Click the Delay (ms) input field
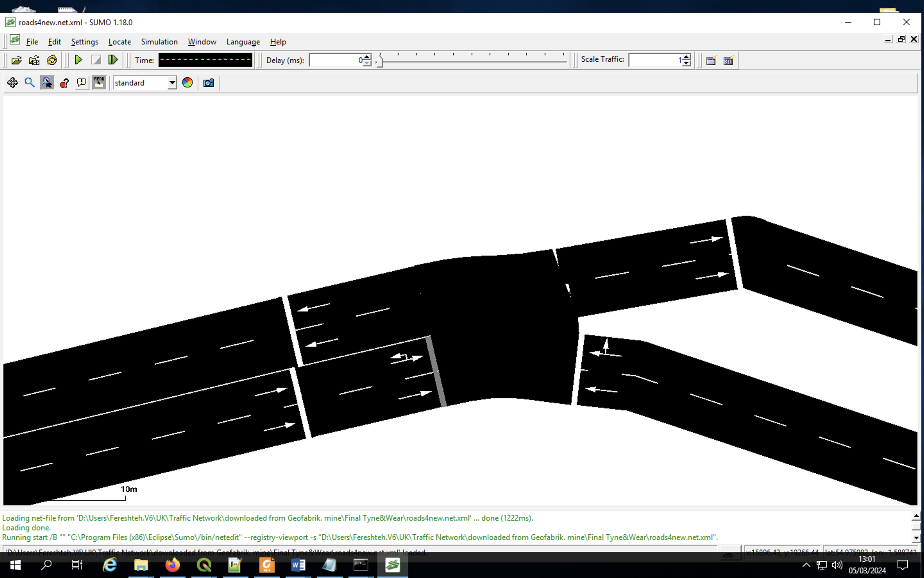The height and width of the screenshot is (578, 924). pos(336,60)
